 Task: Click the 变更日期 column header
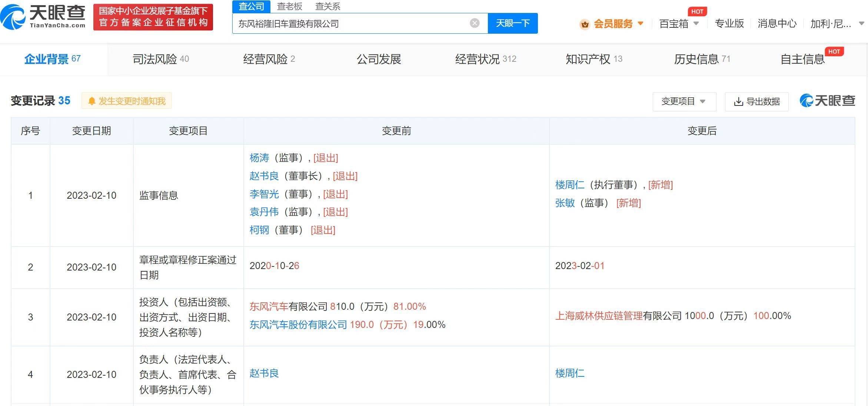click(92, 131)
